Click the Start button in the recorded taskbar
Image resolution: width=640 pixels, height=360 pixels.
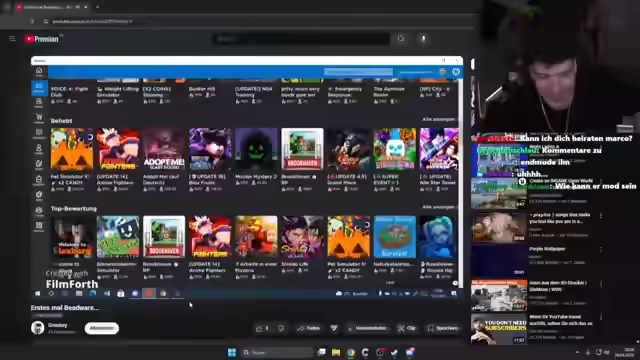pyautogui.click(x=38, y=293)
